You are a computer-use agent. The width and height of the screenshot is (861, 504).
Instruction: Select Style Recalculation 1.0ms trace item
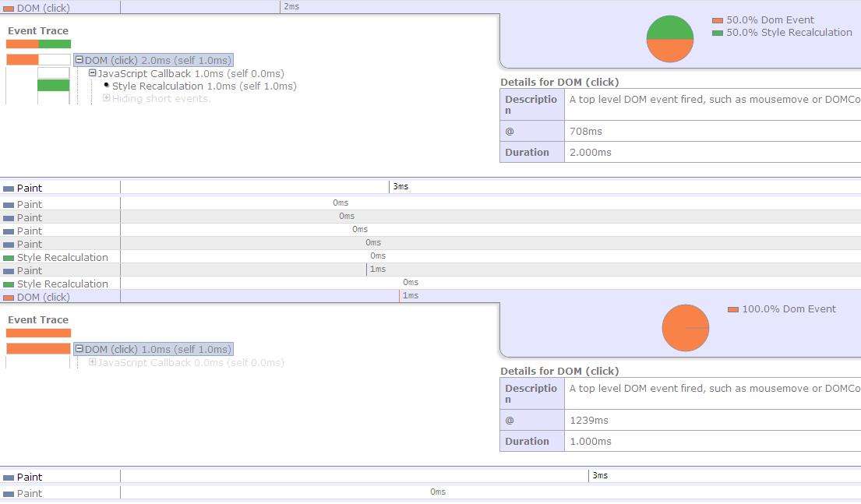click(204, 86)
